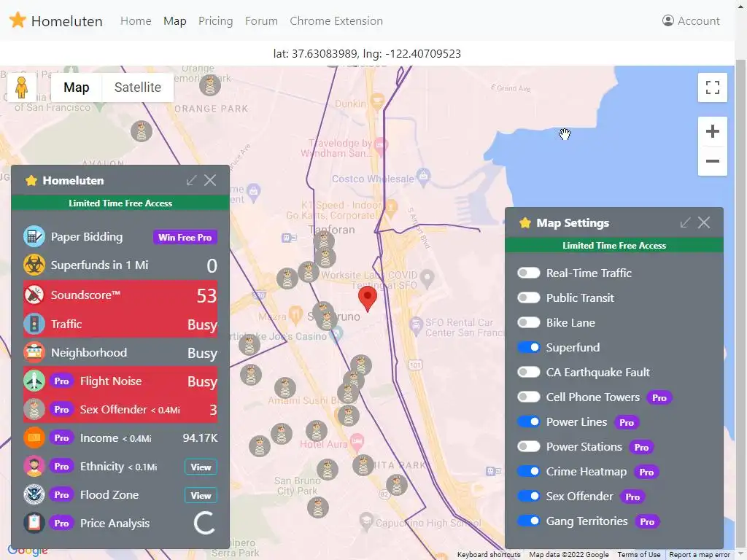Disable the Superfund toggle
Viewport: 747px width, 560px height.
[528, 347]
